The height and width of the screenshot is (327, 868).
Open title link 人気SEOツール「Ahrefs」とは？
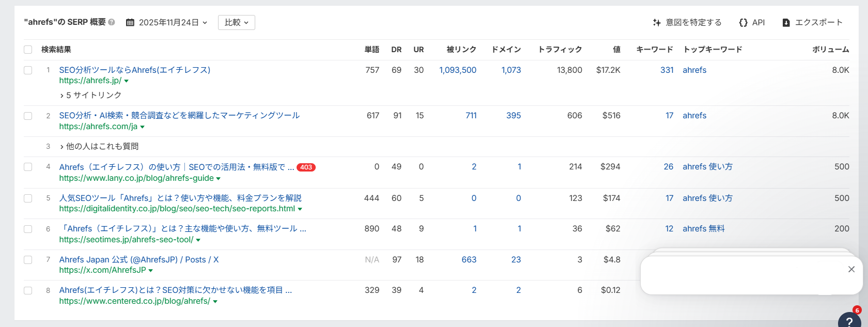click(180, 198)
